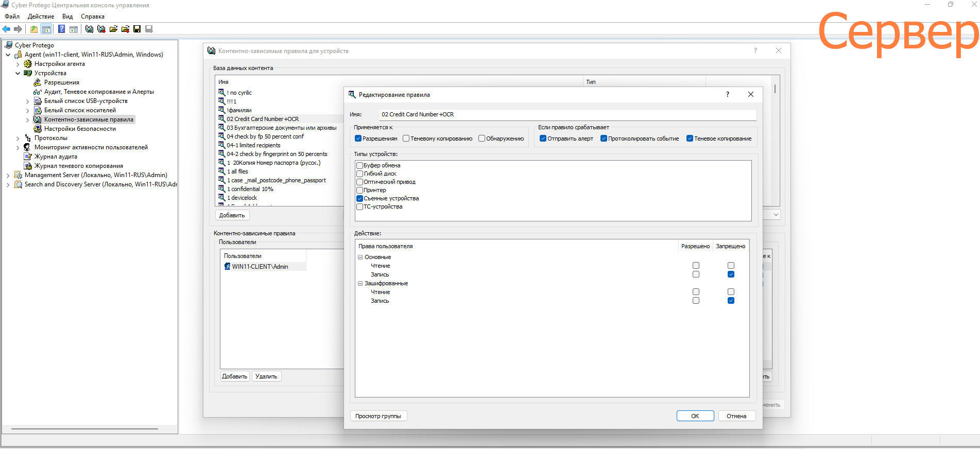Open Аудит, Теневое копирование и Алерты glasses icon
The height and width of the screenshot is (449, 980).
coord(38,92)
